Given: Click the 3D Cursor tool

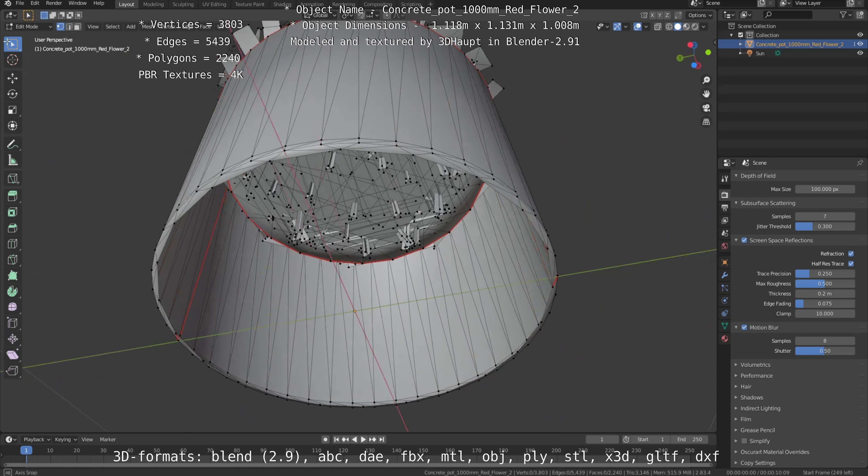Looking at the screenshot, I should (13, 60).
